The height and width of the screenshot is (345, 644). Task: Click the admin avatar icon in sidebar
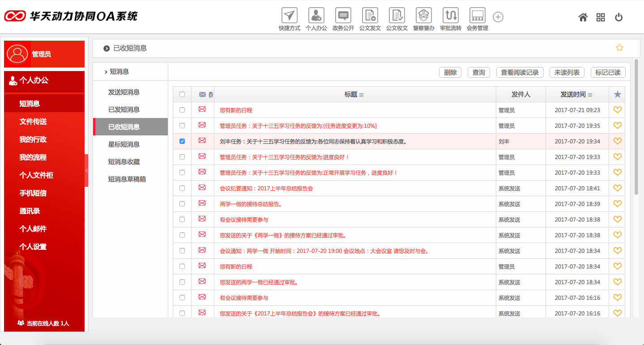[17, 54]
